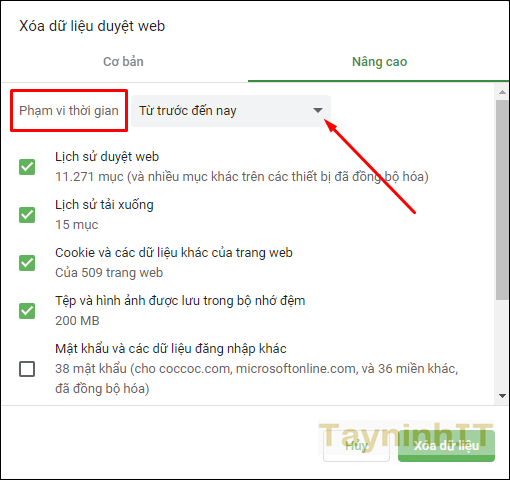Switch to the Cơ bản tab
Image resolution: width=510 pixels, height=480 pixels.
123,62
